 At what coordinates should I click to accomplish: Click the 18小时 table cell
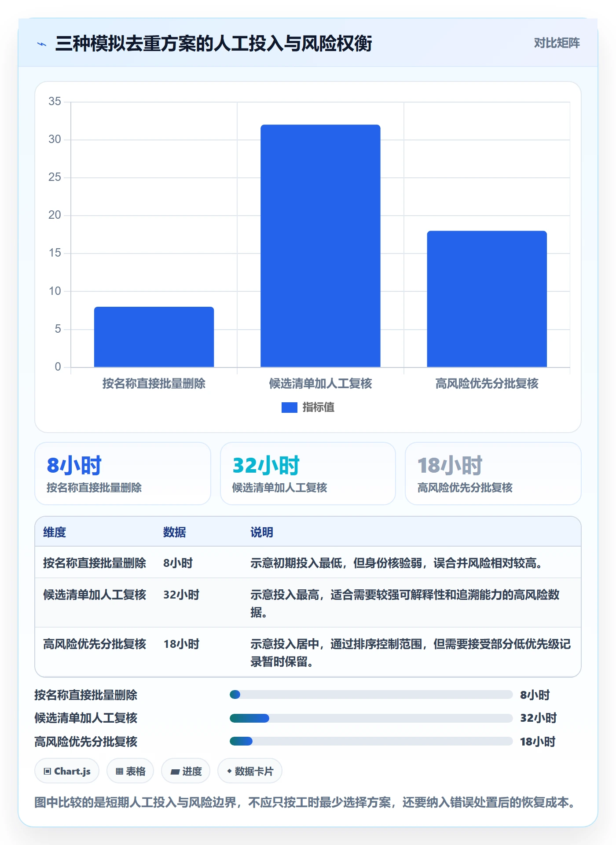click(x=181, y=644)
